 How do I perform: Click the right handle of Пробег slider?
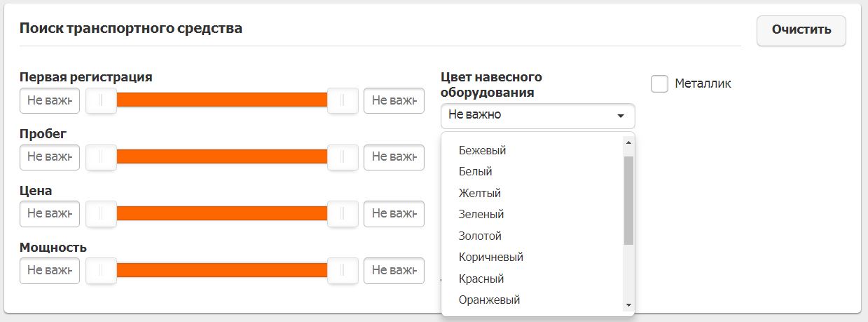(343, 157)
